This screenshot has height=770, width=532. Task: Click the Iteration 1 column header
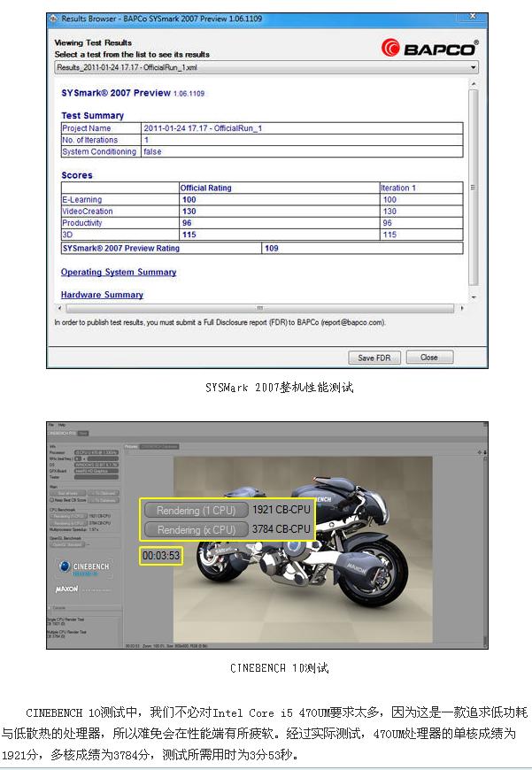coord(398,189)
